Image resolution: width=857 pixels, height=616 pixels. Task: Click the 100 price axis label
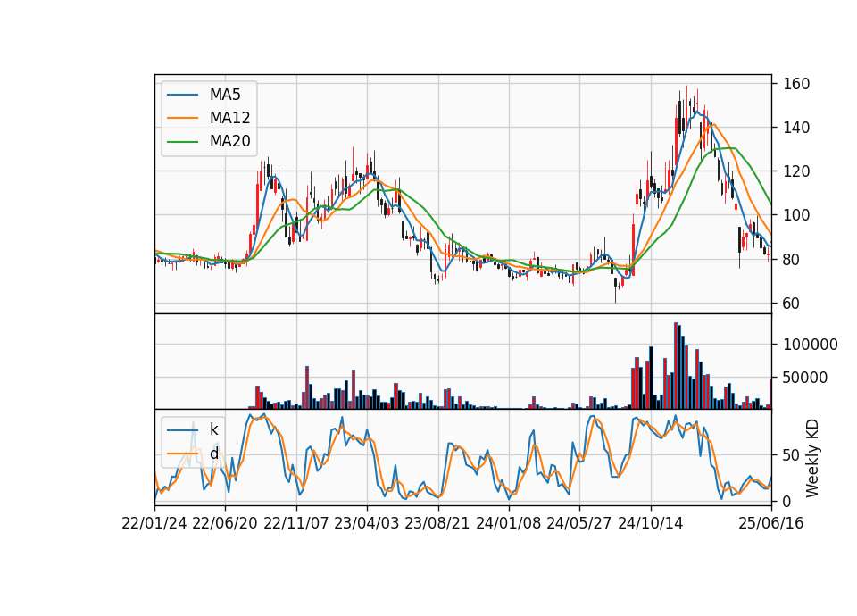point(796,215)
